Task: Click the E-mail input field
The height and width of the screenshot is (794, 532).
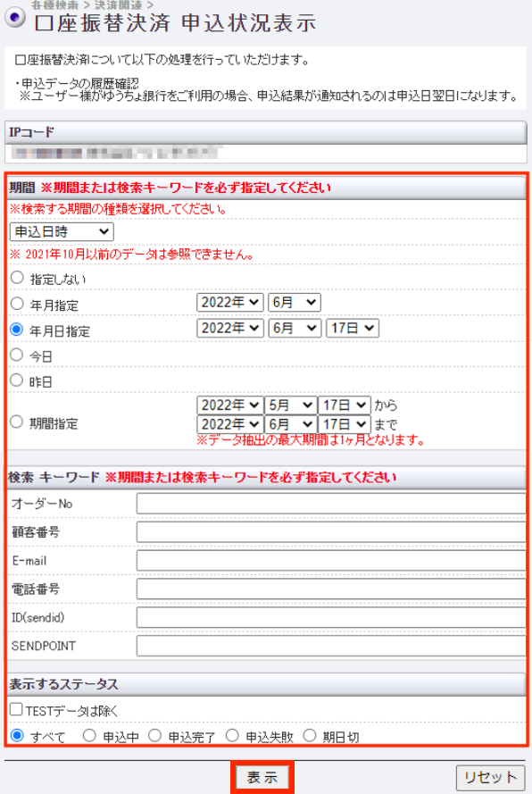Action: click(331, 561)
